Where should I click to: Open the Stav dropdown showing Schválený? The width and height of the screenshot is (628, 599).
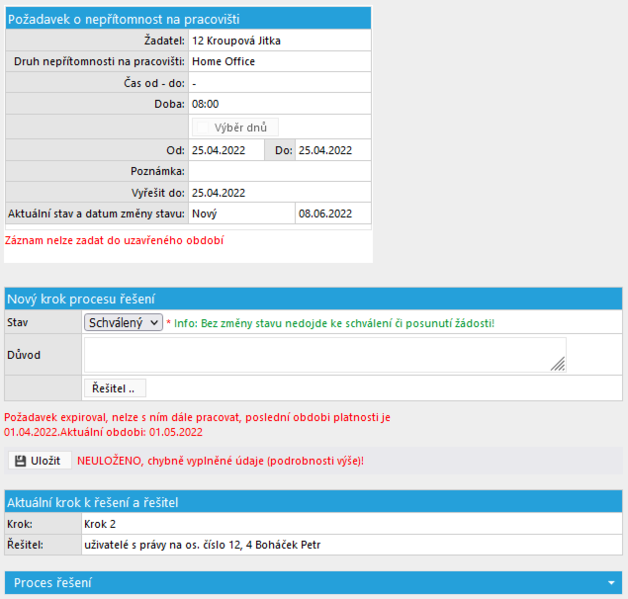(x=123, y=322)
